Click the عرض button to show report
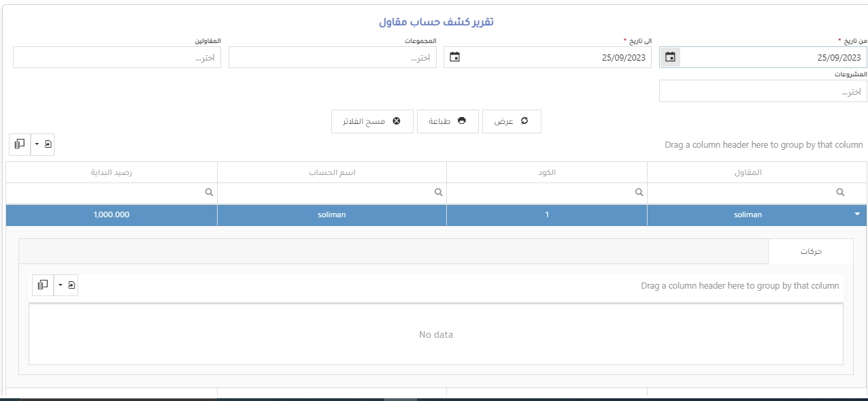 pos(512,121)
